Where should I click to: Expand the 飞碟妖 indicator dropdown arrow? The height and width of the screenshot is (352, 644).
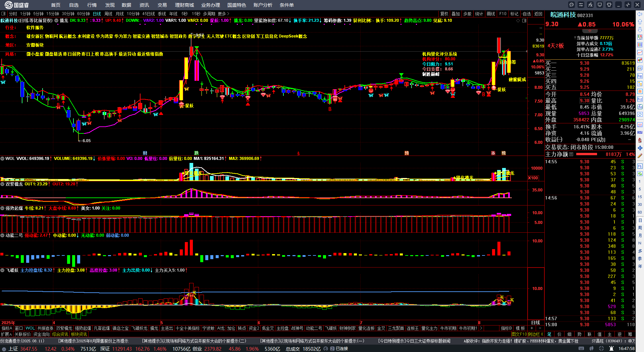[2, 270]
